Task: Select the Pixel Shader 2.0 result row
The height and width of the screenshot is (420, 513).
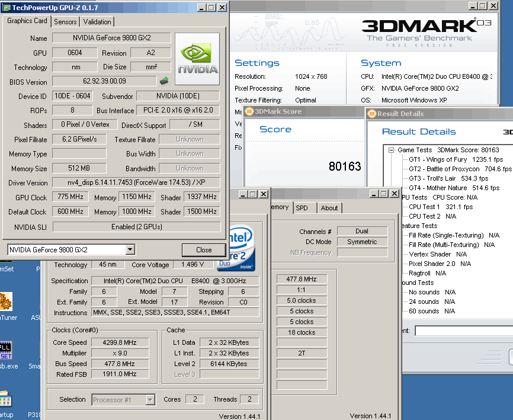Action: click(440, 264)
